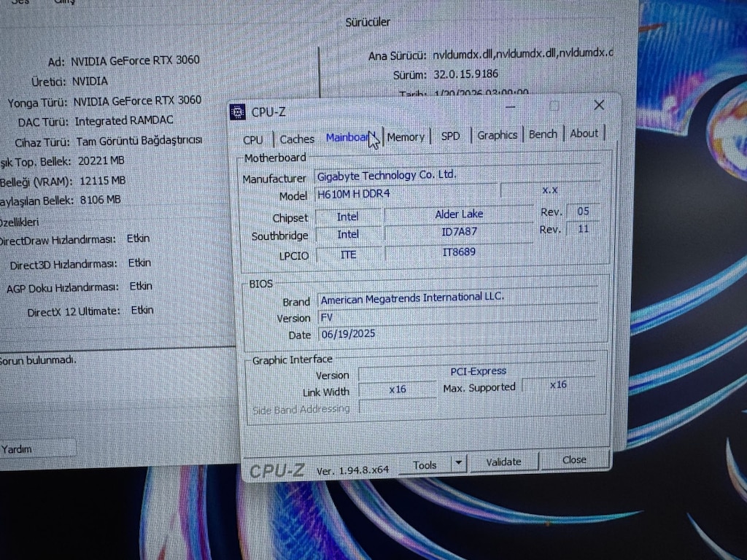
Task: Close CPU-Z with the X icon
Action: (600, 105)
